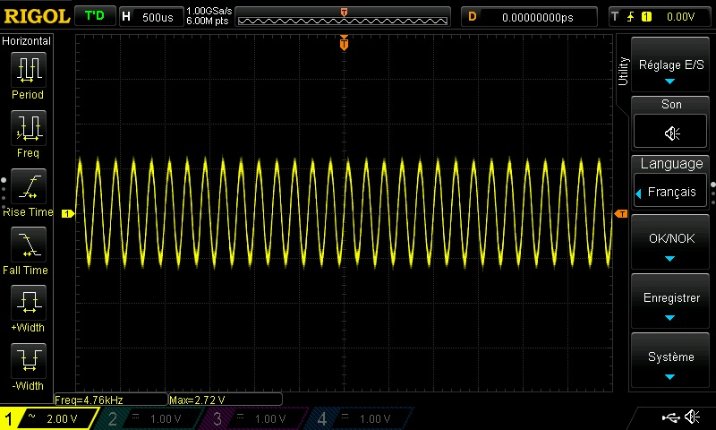The height and width of the screenshot is (430, 716).
Task: Open the Enregistrer submenu
Action: 670,301
